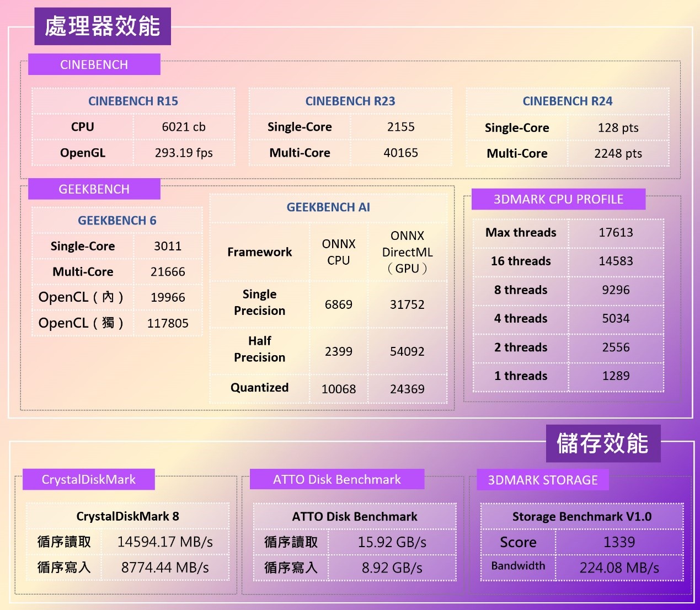Click the 16 threads score 14583
Screen dimensions: 700x610
point(616,261)
